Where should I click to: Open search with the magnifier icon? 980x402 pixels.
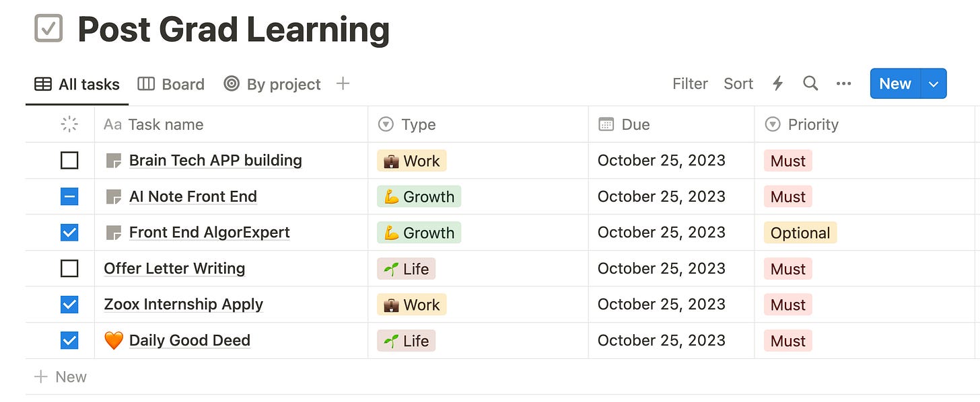pyautogui.click(x=810, y=83)
